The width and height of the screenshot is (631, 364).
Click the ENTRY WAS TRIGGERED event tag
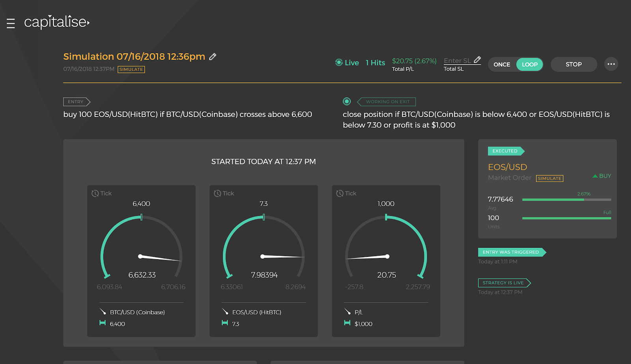512,252
